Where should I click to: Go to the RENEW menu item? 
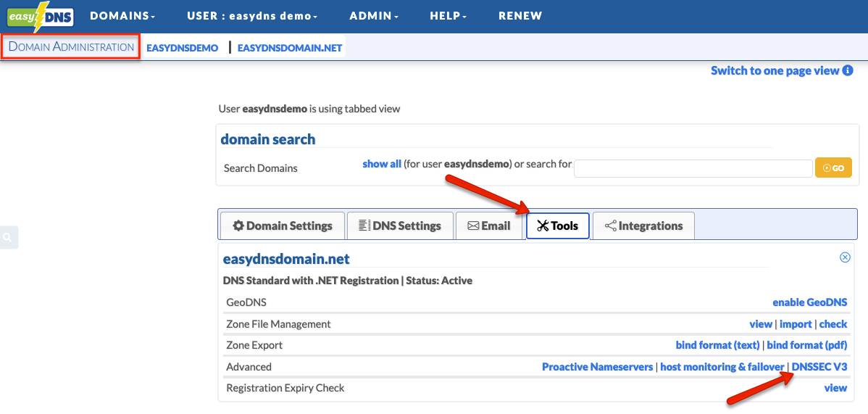point(520,16)
